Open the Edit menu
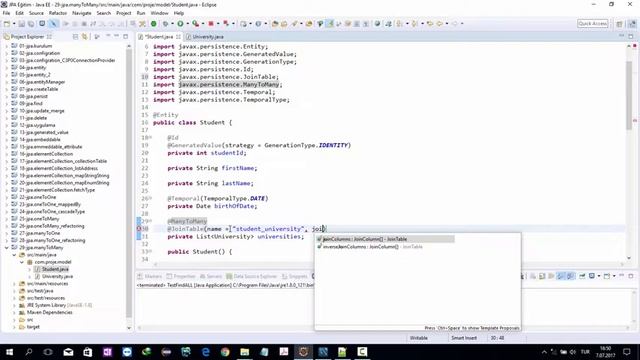640x360 pixels. pyautogui.click(x=19, y=13)
